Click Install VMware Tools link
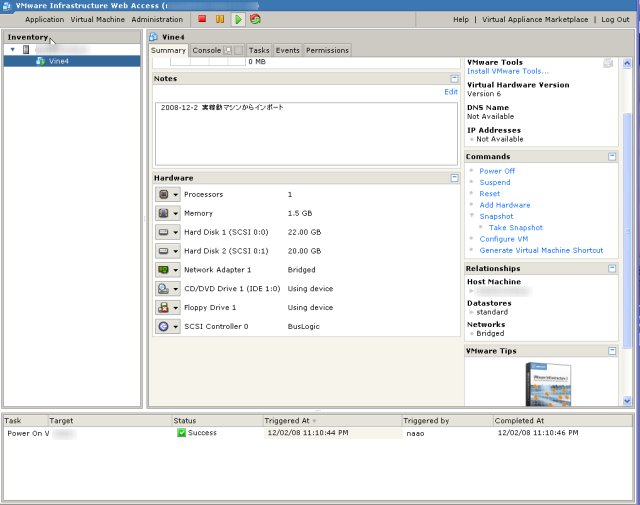This screenshot has height=505, width=640. pyautogui.click(x=508, y=71)
